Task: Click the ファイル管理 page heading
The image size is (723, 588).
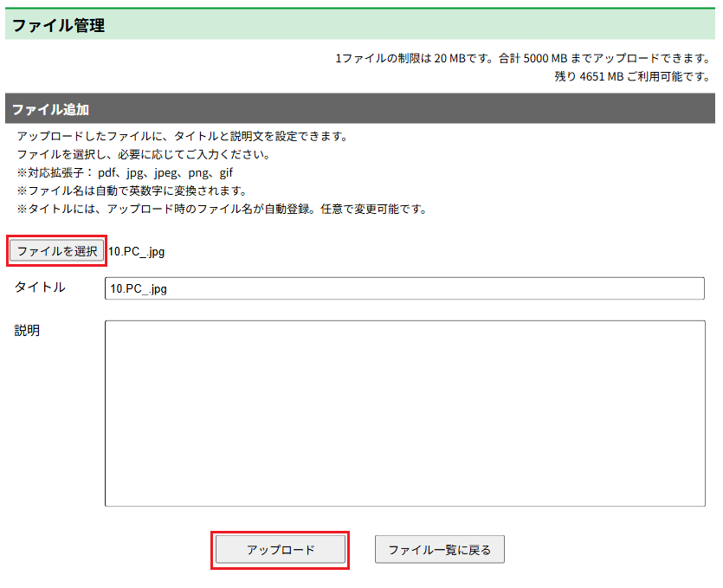Action: tap(59, 26)
